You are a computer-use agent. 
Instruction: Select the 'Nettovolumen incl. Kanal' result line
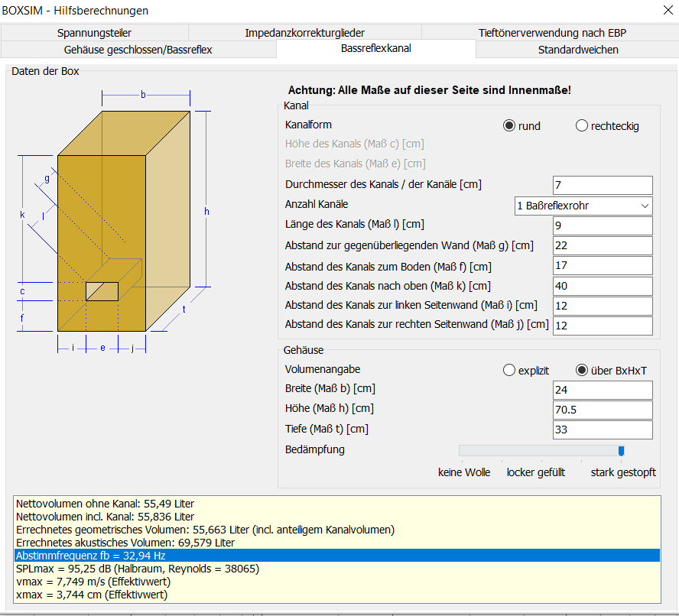point(337,517)
